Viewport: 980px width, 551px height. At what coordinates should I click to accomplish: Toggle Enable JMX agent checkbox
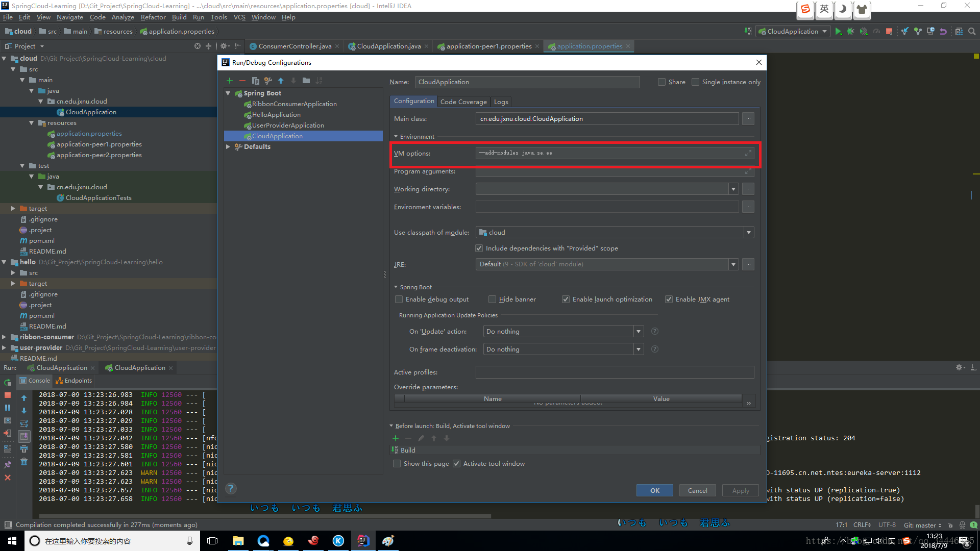(669, 299)
